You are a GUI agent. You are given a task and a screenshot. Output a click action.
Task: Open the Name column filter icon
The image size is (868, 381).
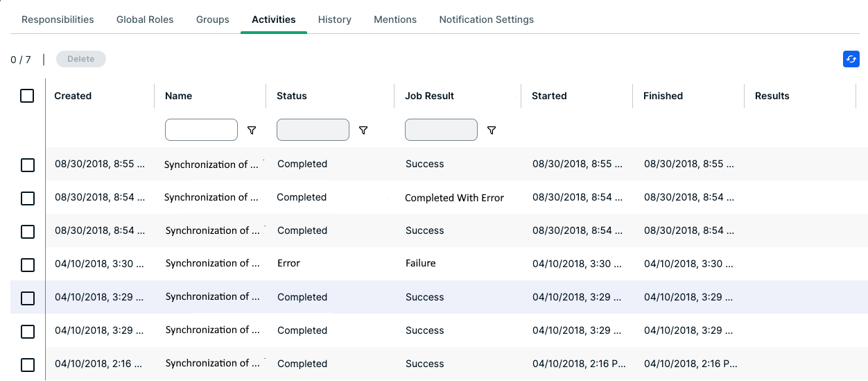252,130
